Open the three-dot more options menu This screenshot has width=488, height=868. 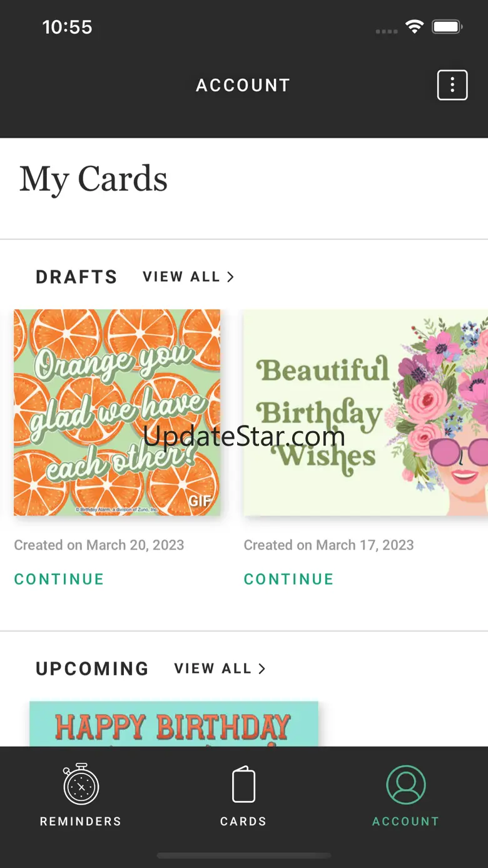[452, 85]
